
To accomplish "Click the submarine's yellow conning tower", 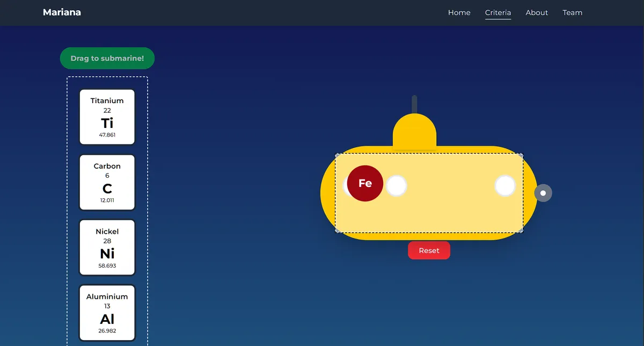I will [414, 131].
